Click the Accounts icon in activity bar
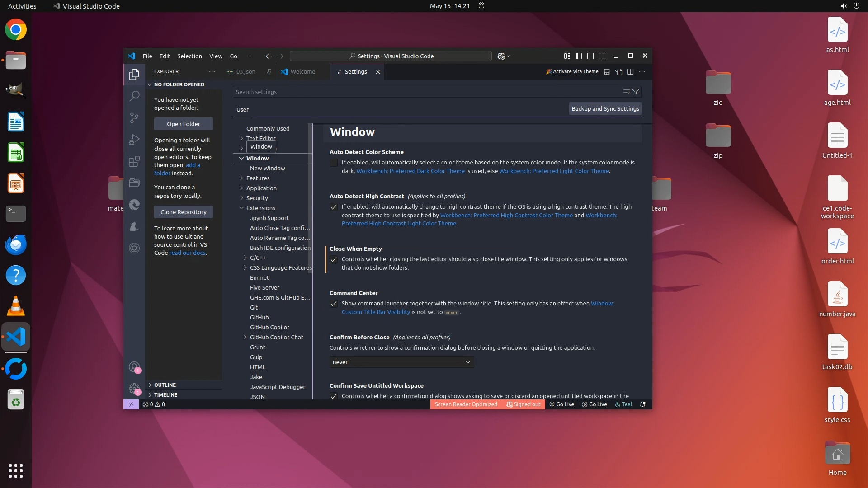868x488 pixels. pyautogui.click(x=134, y=367)
